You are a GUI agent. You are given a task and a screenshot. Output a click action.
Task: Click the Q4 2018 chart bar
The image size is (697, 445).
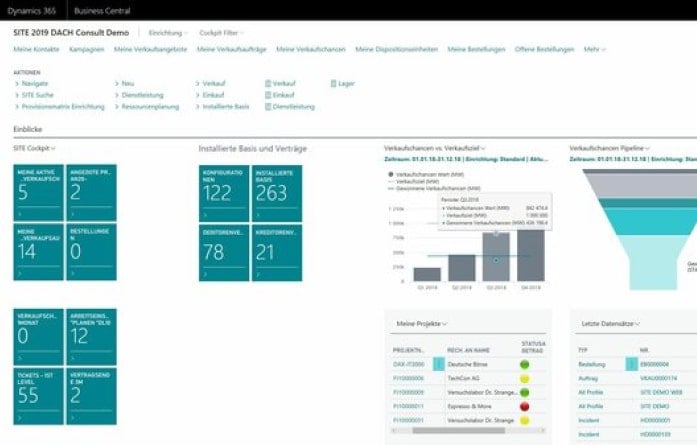coord(531,256)
